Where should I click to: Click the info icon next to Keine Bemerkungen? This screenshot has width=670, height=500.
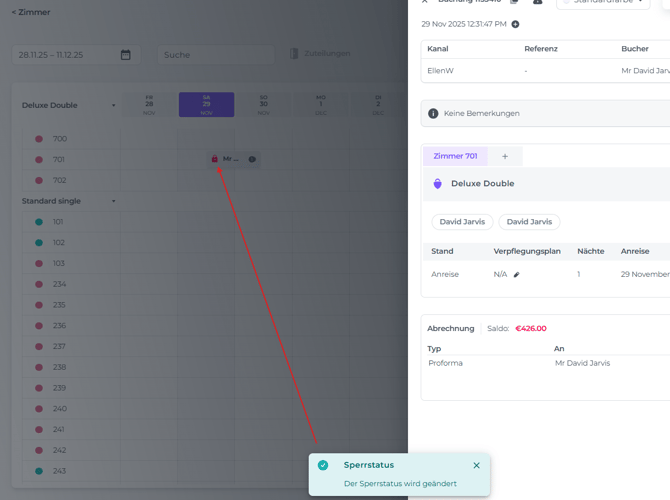click(x=433, y=114)
